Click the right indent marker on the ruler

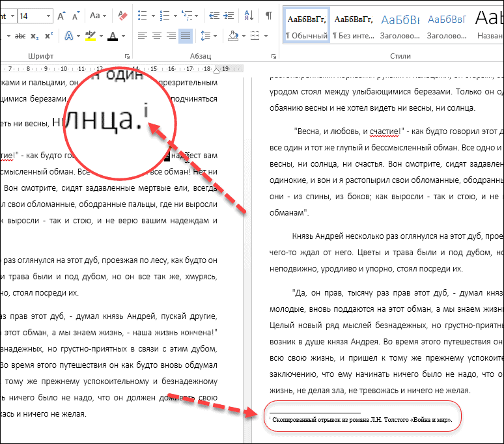coord(217,71)
